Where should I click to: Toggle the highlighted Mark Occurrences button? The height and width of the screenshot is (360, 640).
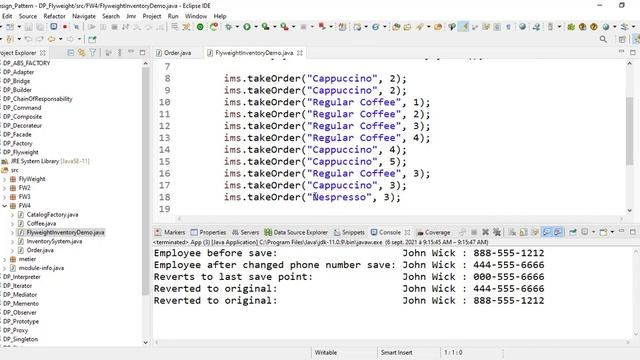click(464, 27)
